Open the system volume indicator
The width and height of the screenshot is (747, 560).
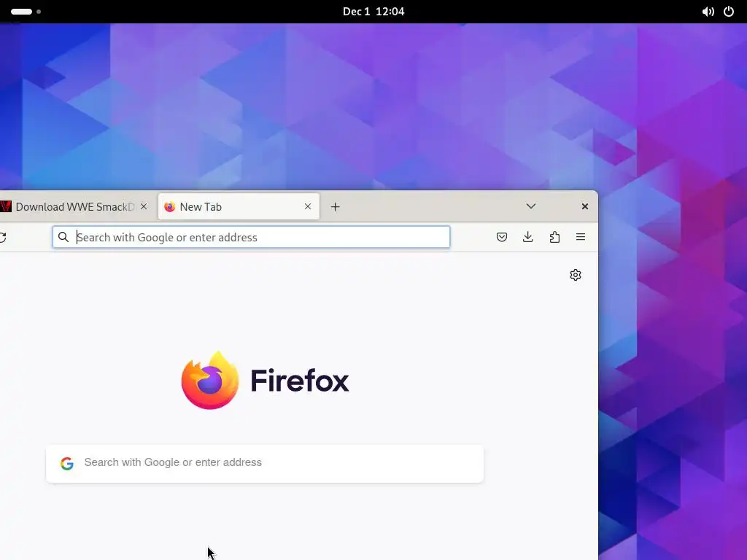[x=708, y=12]
